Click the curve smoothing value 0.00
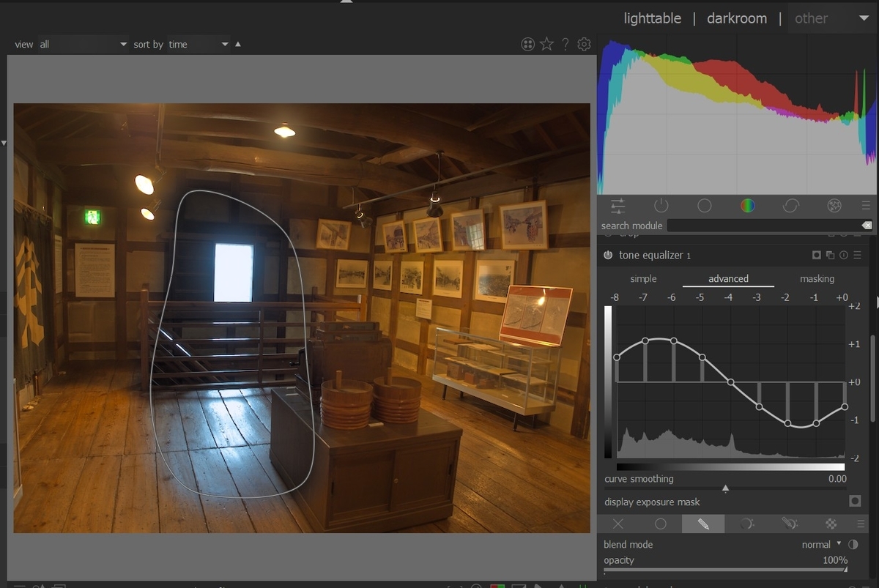Image resolution: width=879 pixels, height=588 pixels. point(837,479)
